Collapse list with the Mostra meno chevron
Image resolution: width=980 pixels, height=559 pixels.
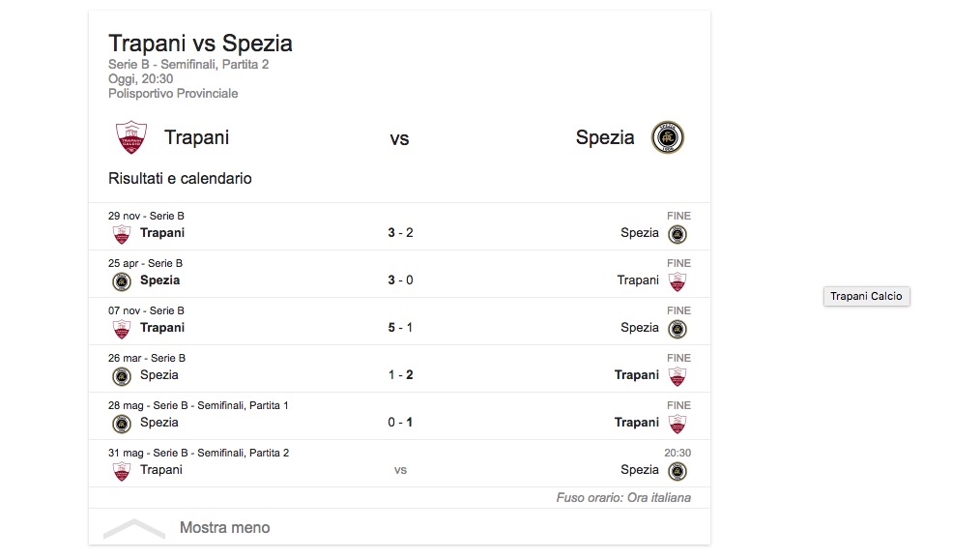coord(134,528)
